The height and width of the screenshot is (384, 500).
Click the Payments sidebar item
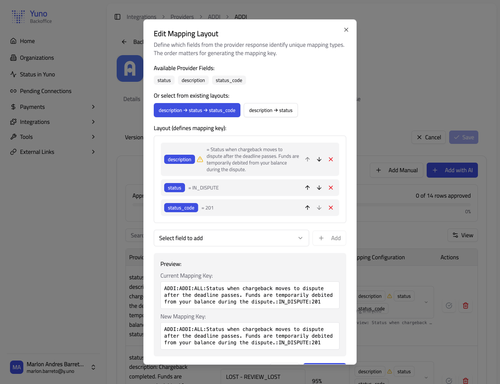tap(32, 107)
